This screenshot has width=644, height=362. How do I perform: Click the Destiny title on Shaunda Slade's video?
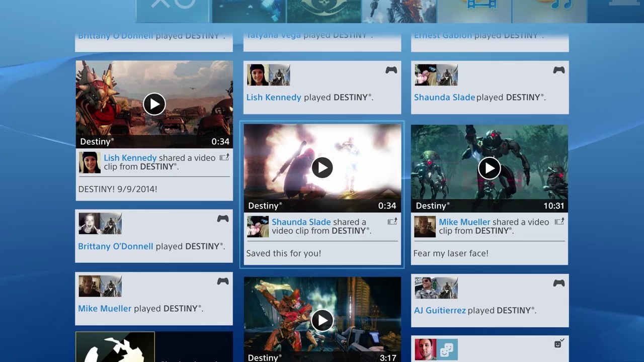pyautogui.click(x=265, y=206)
